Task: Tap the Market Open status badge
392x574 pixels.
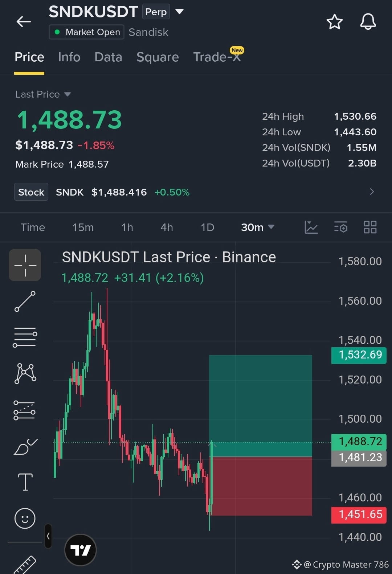Action: pos(86,32)
